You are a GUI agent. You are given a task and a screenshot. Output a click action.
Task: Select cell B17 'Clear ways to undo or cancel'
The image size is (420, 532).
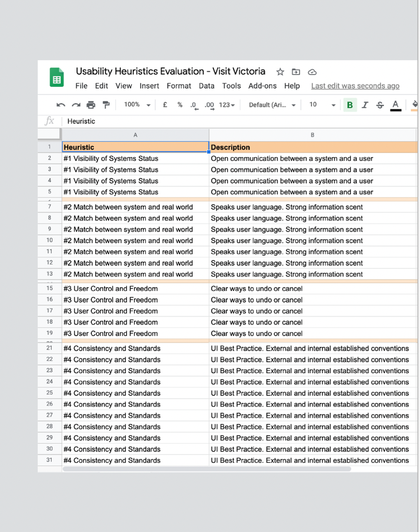click(313, 311)
